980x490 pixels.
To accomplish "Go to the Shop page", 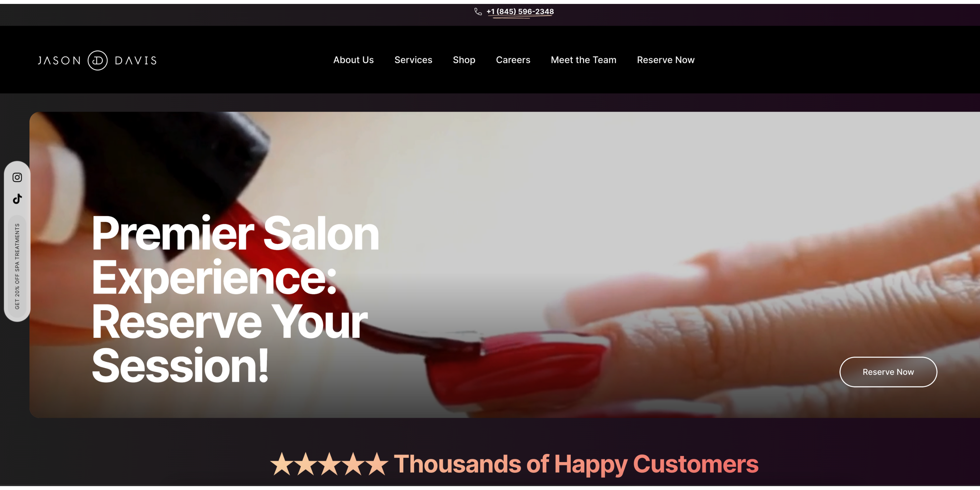I will [x=464, y=60].
